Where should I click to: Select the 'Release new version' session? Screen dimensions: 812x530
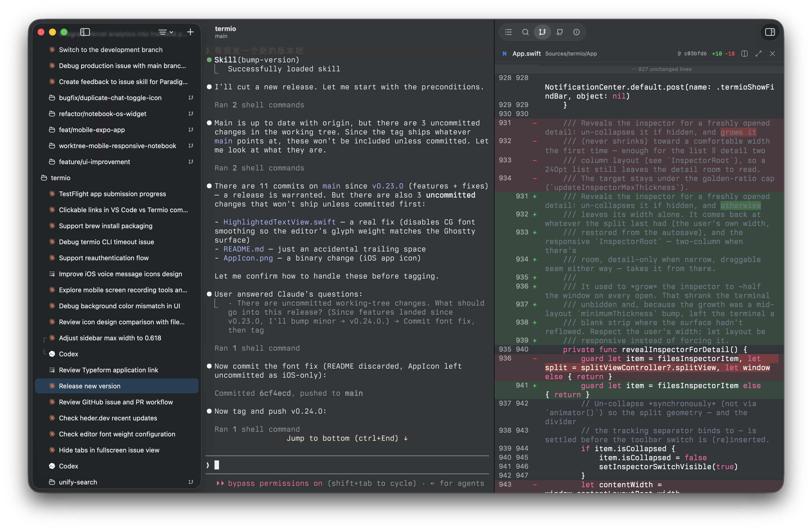click(x=117, y=386)
